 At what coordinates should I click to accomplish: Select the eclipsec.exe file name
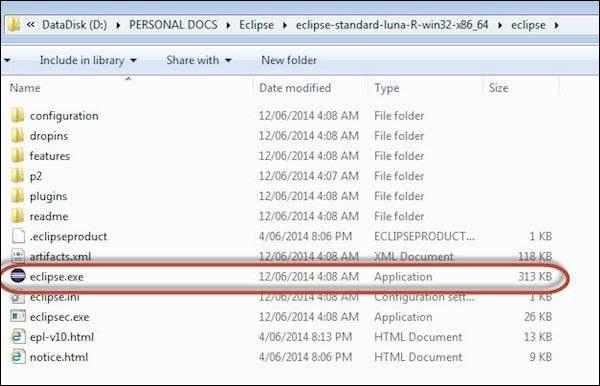(x=59, y=317)
